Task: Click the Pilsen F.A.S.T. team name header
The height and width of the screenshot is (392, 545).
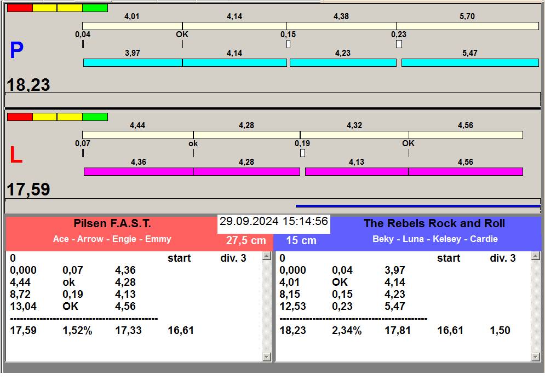Action: pyautogui.click(x=112, y=224)
